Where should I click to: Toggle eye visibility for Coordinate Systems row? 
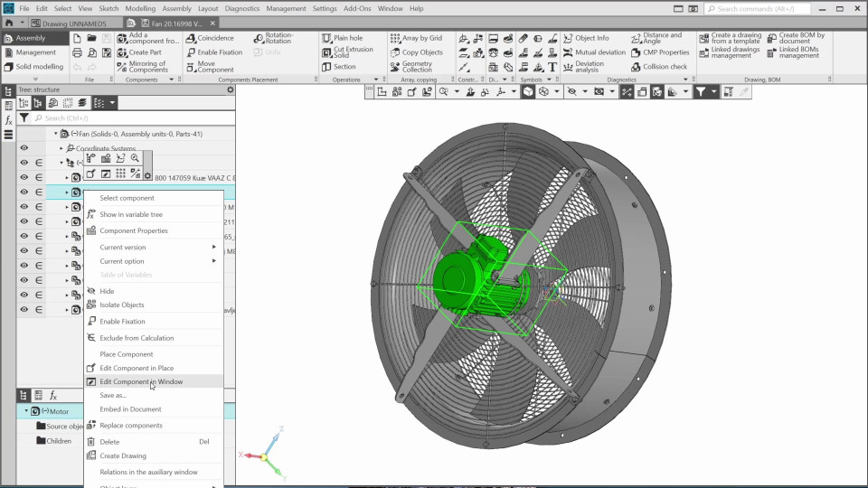click(x=24, y=148)
